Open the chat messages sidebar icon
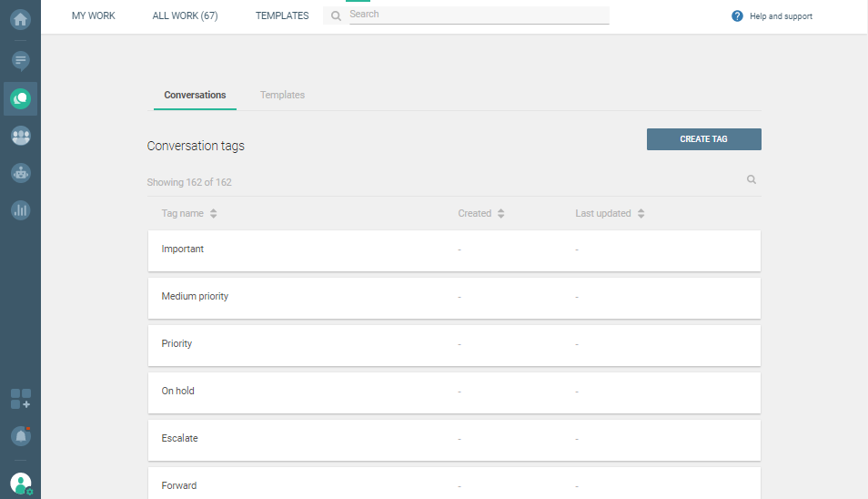868x499 pixels. [20, 61]
